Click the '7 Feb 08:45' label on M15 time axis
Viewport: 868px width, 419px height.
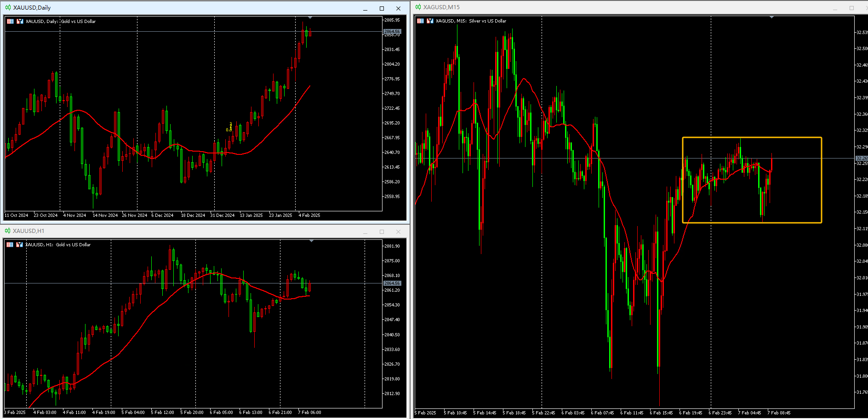(x=779, y=413)
